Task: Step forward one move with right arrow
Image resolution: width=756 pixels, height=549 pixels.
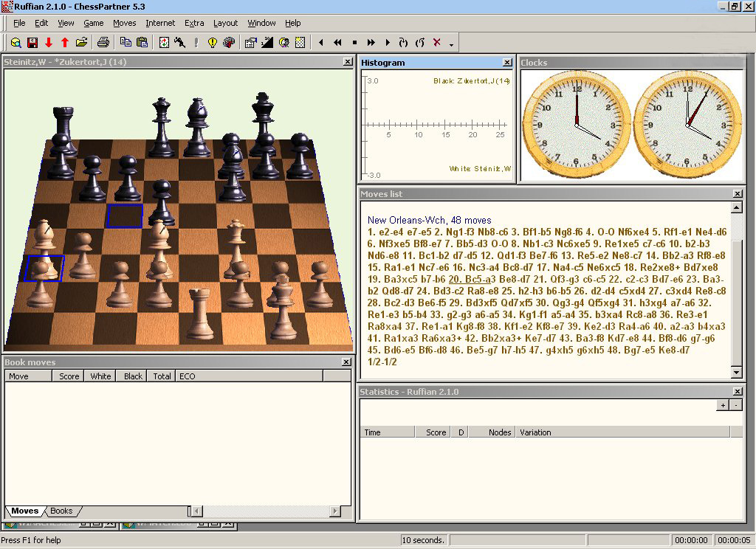Action: [x=388, y=43]
